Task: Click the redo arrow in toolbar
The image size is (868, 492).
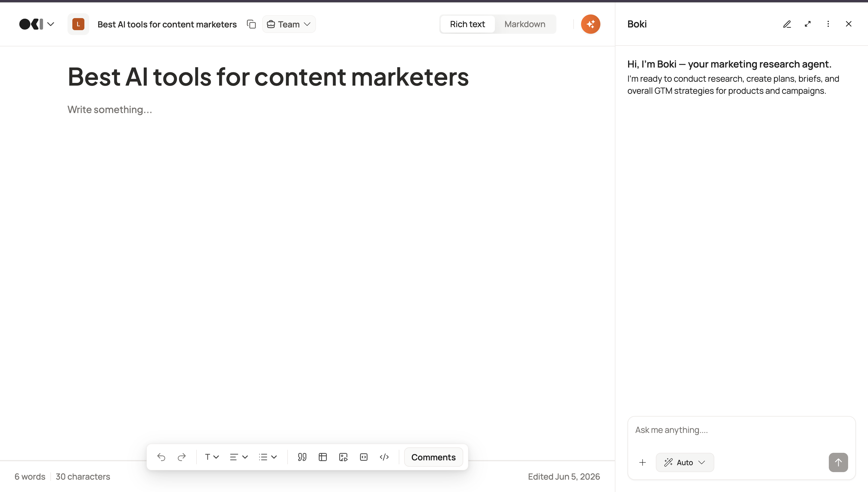Action: [x=182, y=457]
